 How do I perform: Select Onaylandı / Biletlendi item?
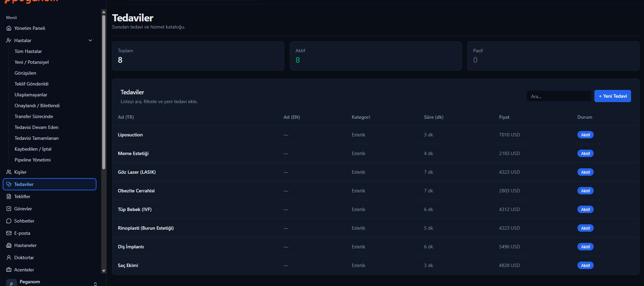(x=37, y=106)
